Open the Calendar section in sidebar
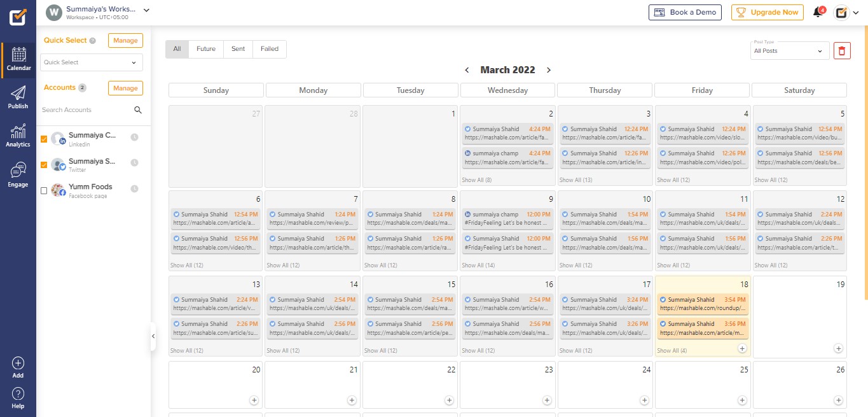The height and width of the screenshot is (417, 868). [x=18, y=60]
